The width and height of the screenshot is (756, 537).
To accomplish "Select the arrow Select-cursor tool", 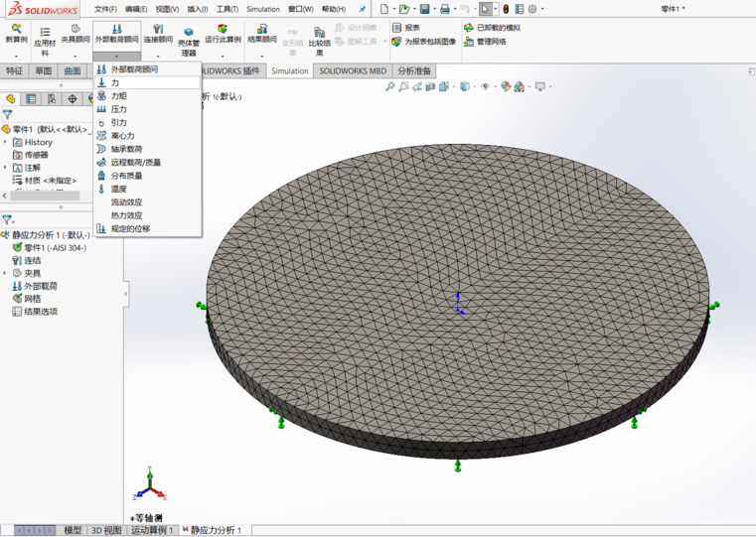I will pos(485,9).
